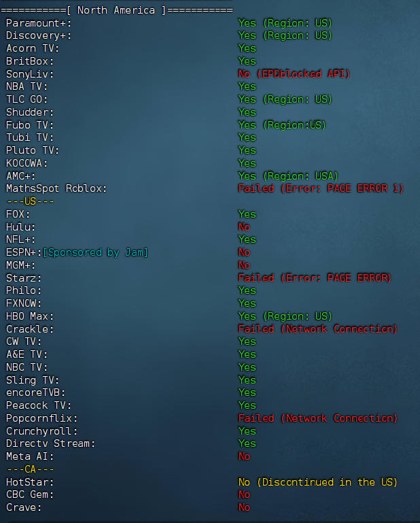Select the Starz page error message
Screen dimensions: 420x523
tap(314, 278)
